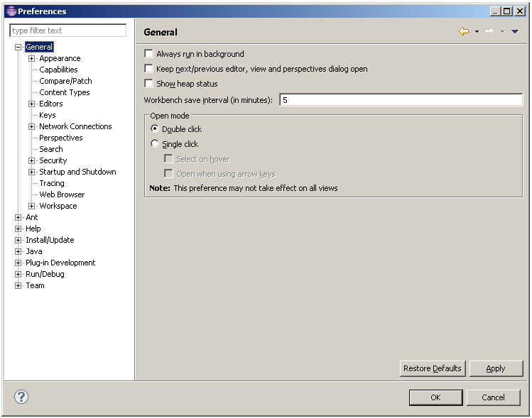Select the Double click open mode

pos(155,129)
